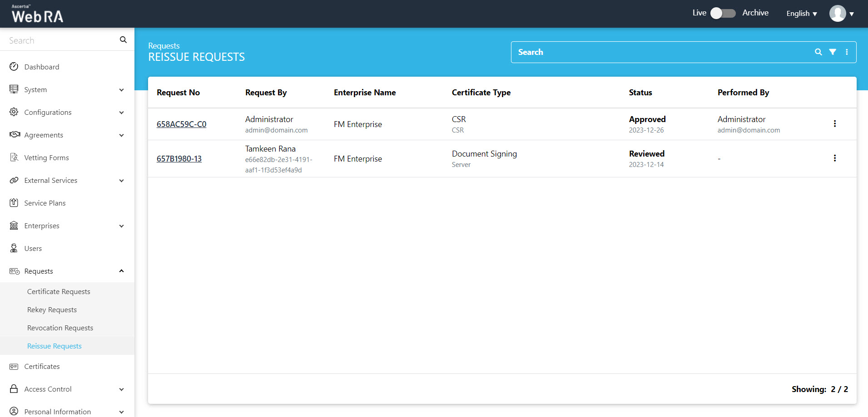Open Revocation Requests from the sidebar
This screenshot has width=868, height=417.
coord(60,328)
